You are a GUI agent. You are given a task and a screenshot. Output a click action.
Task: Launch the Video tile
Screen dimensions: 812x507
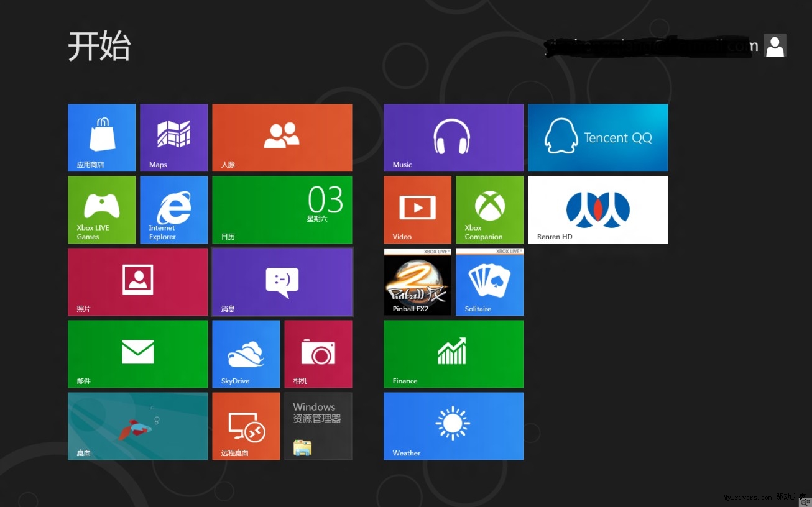point(418,210)
